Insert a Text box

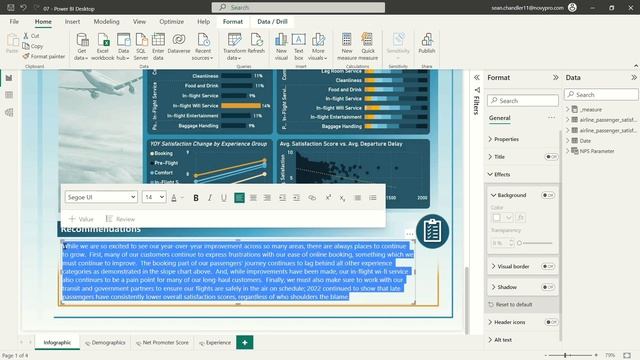coord(298,47)
